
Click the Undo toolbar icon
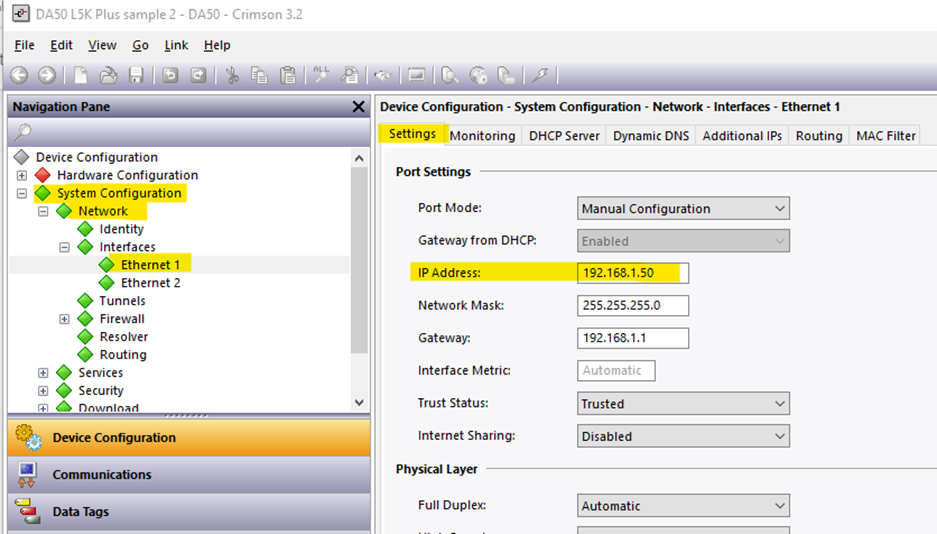tap(170, 75)
